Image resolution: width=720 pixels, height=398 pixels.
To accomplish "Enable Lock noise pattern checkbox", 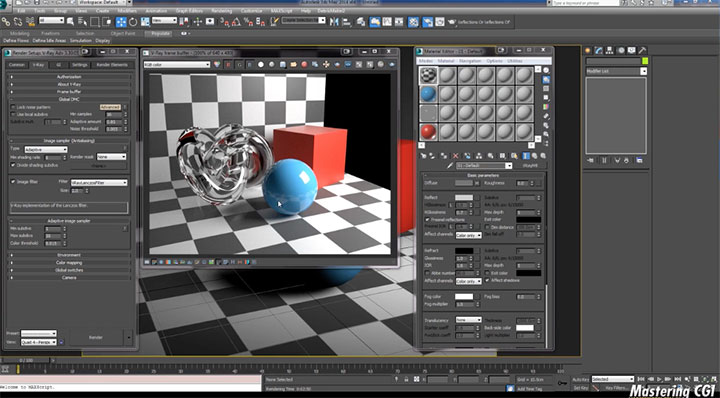I will pos(13,107).
